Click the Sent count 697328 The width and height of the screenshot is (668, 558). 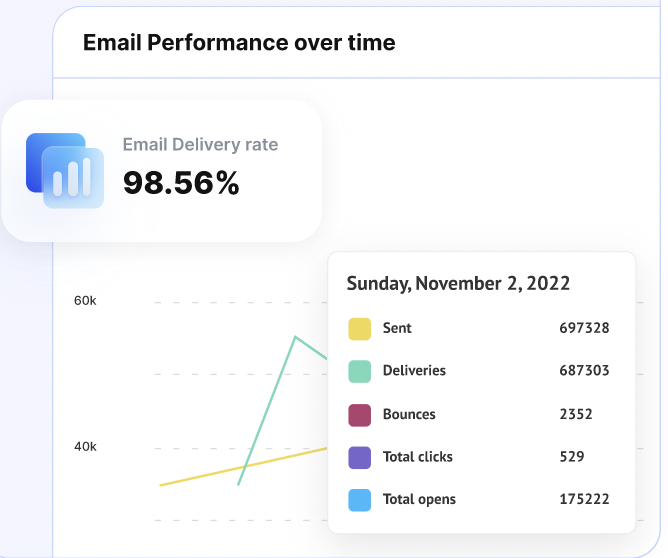(584, 328)
